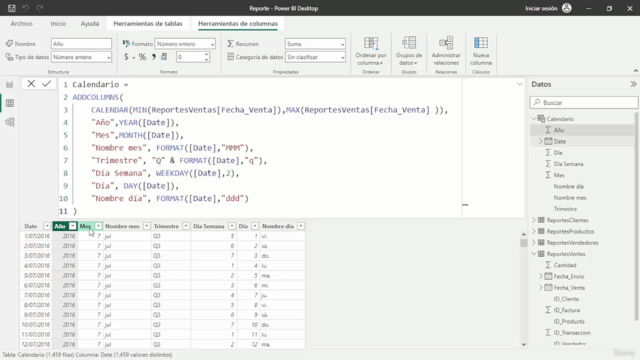Switch to the Table view sidebar icon
The width and height of the screenshot is (640, 360).
[10, 103]
